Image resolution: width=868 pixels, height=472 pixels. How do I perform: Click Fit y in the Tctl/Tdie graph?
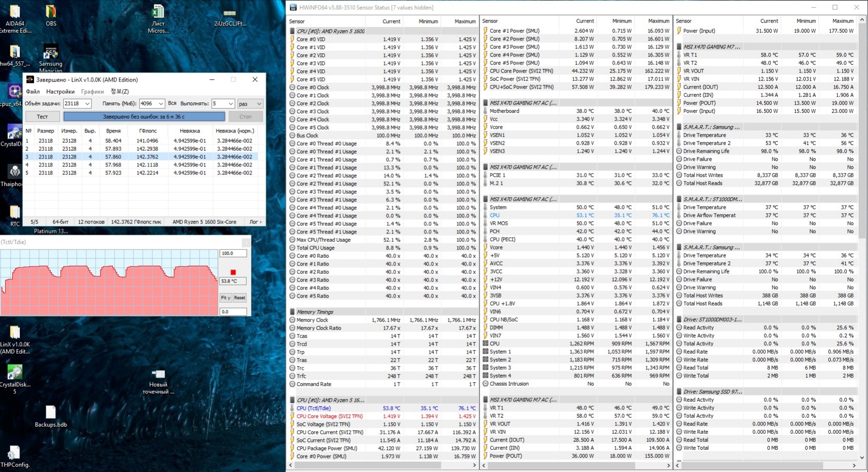tap(226, 298)
